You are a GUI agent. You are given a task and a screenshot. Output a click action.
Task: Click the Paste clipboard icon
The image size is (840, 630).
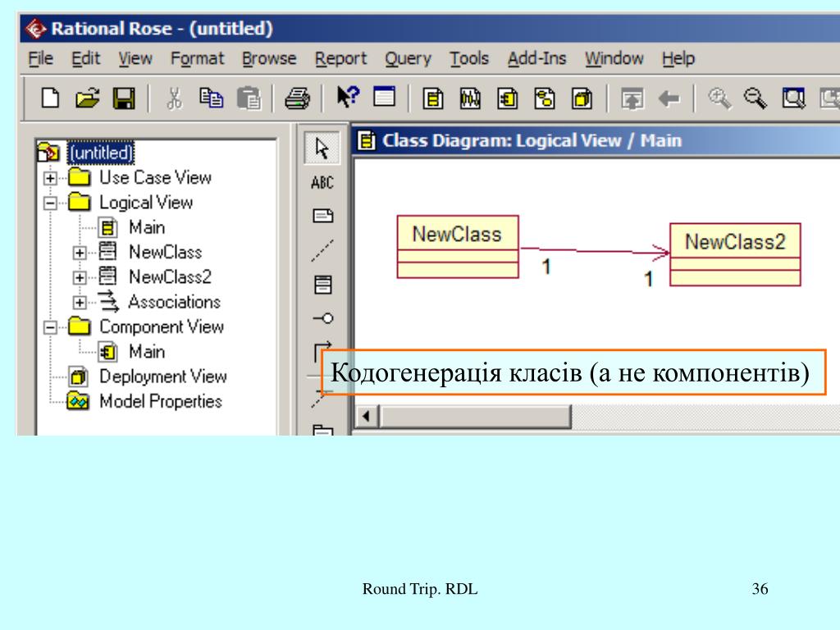249,98
